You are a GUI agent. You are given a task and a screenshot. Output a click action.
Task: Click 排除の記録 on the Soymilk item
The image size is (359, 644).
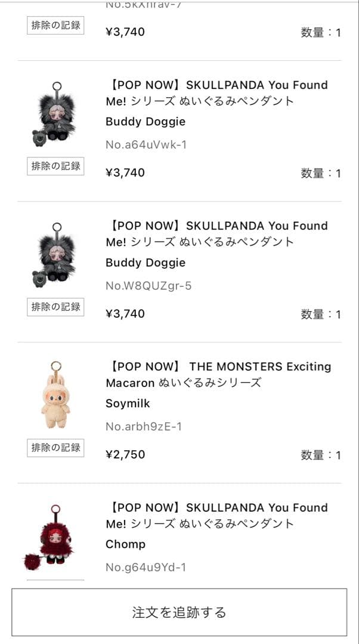pos(55,448)
